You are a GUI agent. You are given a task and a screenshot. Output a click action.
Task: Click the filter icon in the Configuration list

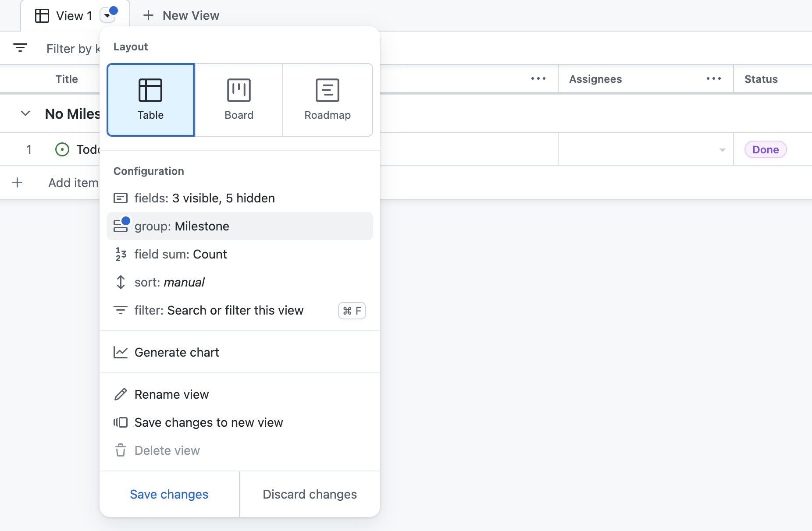tap(121, 310)
